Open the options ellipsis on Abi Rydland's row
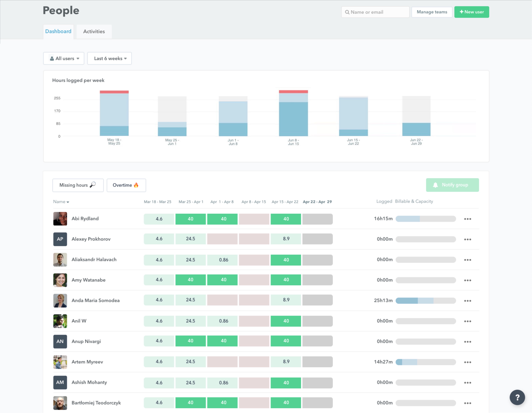532x413 pixels. coord(468,219)
